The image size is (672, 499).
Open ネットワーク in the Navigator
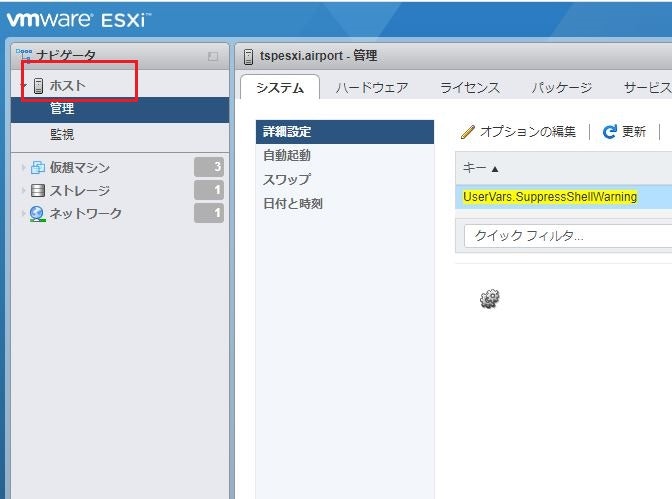(86, 213)
